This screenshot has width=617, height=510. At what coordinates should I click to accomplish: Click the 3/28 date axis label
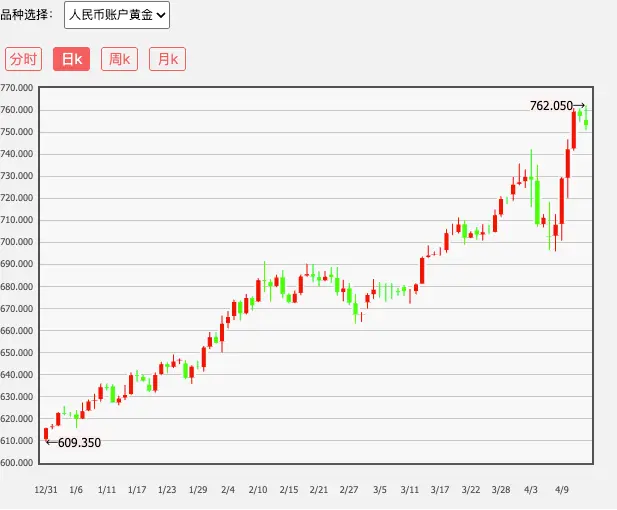pyautogui.click(x=501, y=490)
